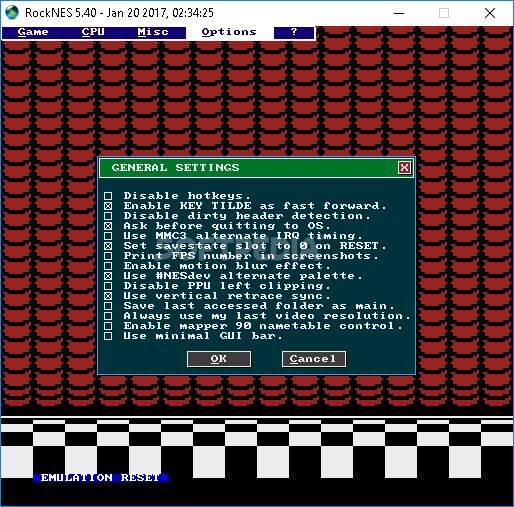
Task: Enable MMC3 alternate IRQ timing checkbox
Action: tap(108, 236)
